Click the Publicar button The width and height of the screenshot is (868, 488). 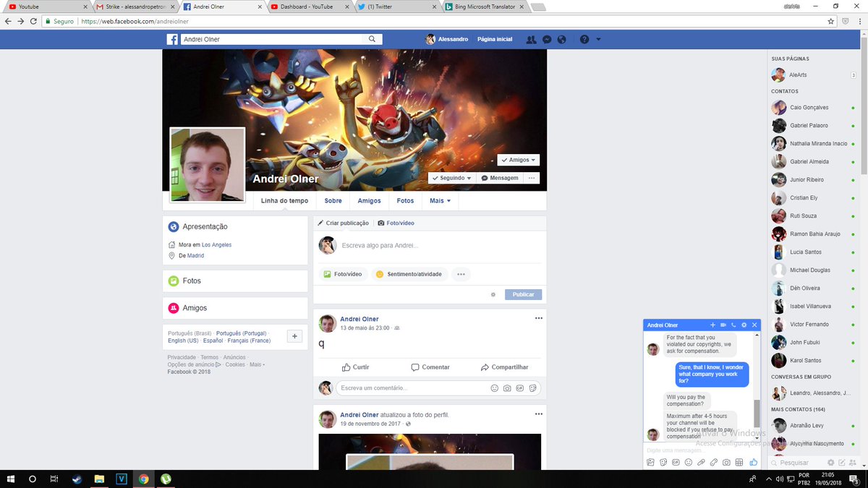coord(523,294)
